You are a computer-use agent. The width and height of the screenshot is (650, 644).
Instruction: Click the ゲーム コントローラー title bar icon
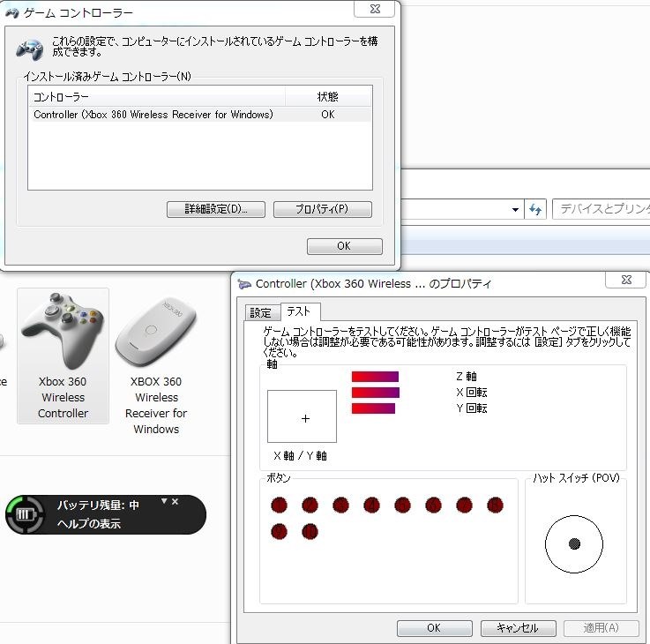(x=12, y=13)
